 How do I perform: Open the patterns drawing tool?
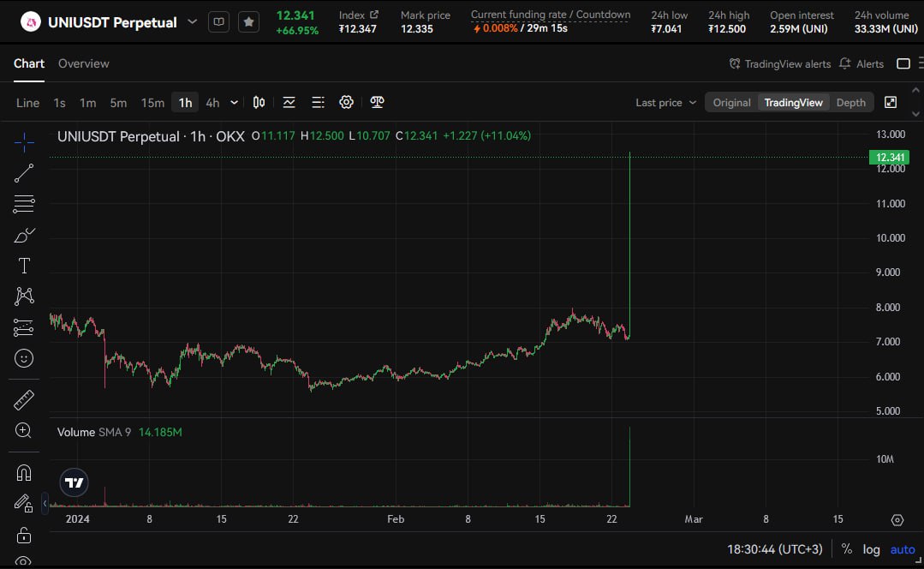point(24,296)
